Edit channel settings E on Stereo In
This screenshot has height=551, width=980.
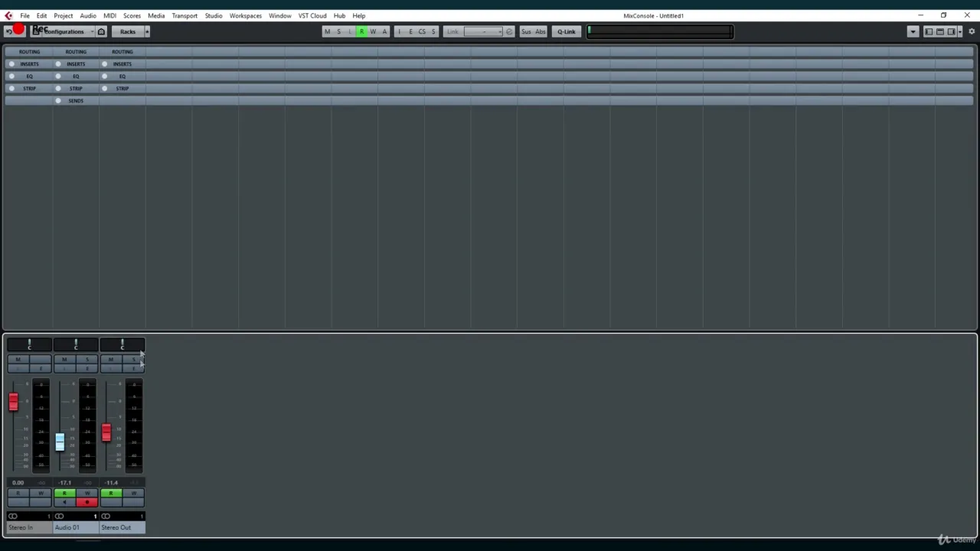click(41, 368)
